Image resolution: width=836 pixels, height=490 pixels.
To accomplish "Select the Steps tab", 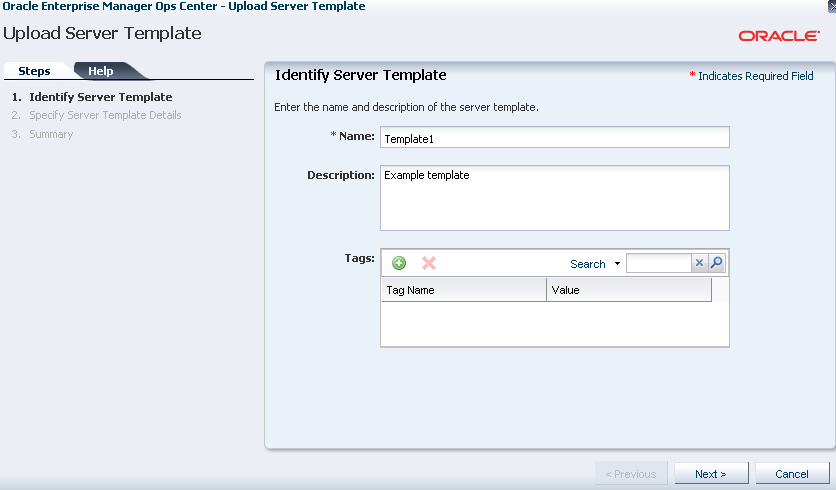I will pyautogui.click(x=34, y=71).
